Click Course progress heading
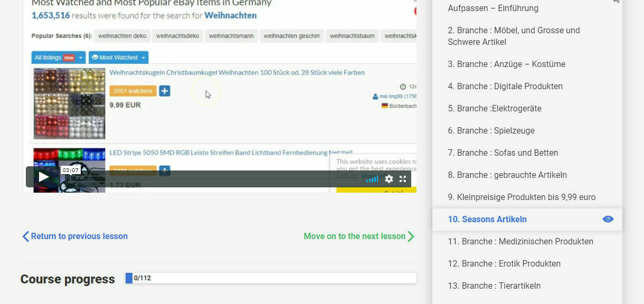The width and height of the screenshot is (644, 304). click(x=68, y=279)
